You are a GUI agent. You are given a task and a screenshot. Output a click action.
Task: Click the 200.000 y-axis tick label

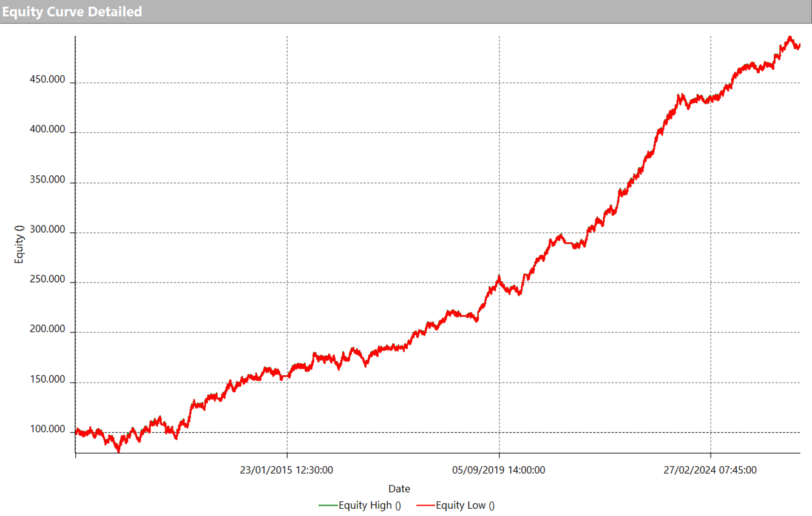point(47,329)
